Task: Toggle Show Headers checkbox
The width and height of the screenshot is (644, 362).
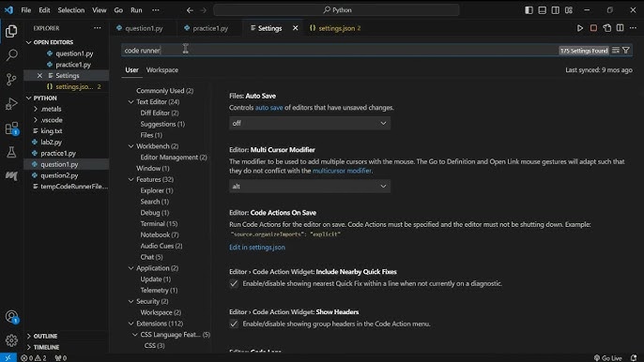Action: click(x=234, y=324)
